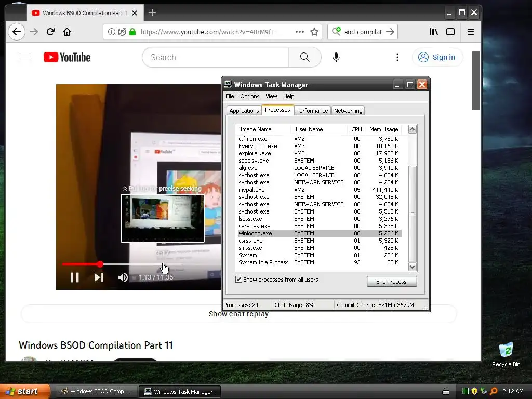This screenshot has width=532, height=399.
Task: Click process list scroll up arrow
Action: (412, 129)
